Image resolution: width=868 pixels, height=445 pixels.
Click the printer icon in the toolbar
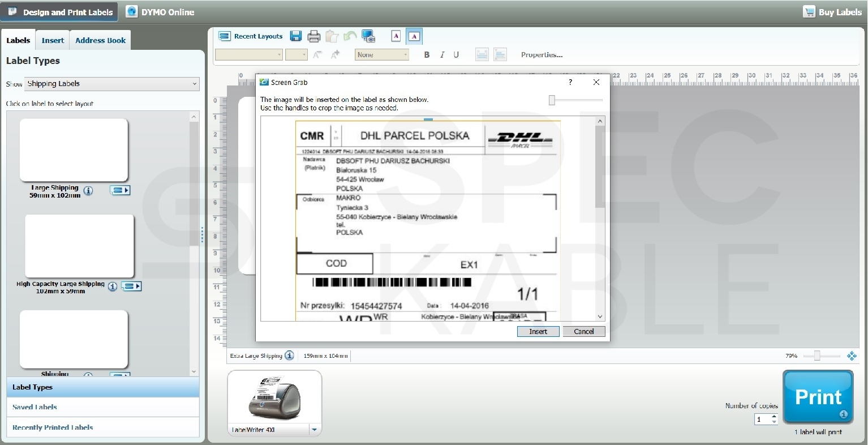tap(314, 36)
